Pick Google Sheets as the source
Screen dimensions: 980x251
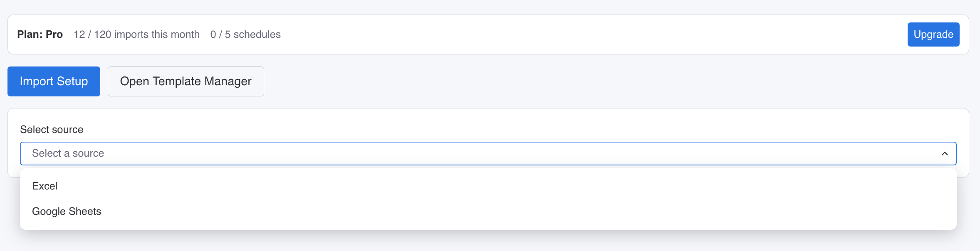tap(67, 212)
